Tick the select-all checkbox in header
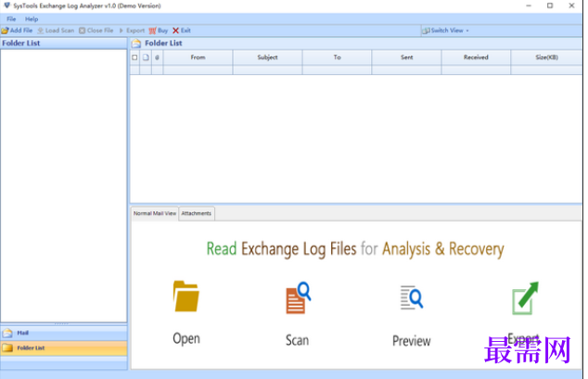This screenshot has height=379, width=588. click(134, 57)
